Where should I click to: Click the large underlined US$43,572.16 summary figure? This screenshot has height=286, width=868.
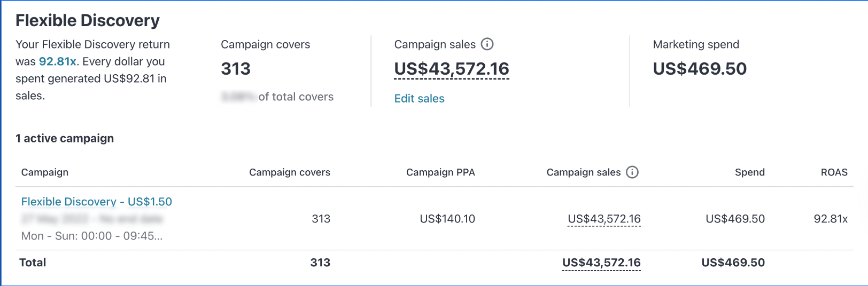pyautogui.click(x=452, y=69)
